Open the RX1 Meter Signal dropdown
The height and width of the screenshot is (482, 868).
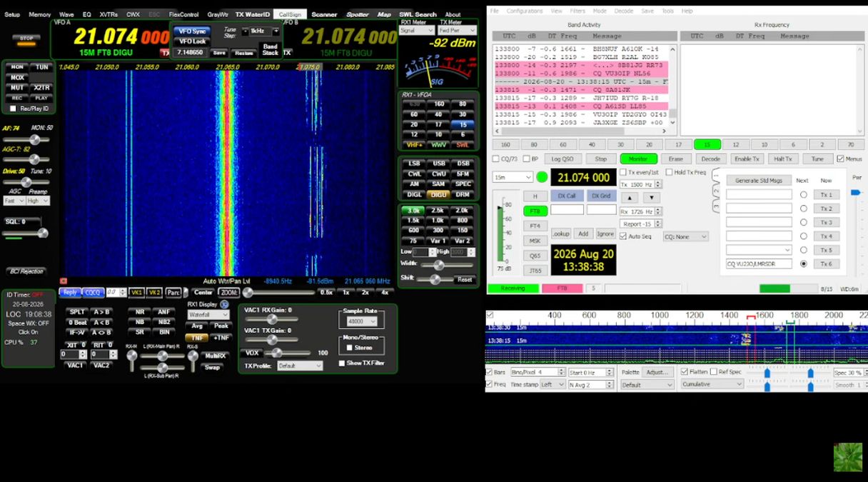tap(418, 31)
